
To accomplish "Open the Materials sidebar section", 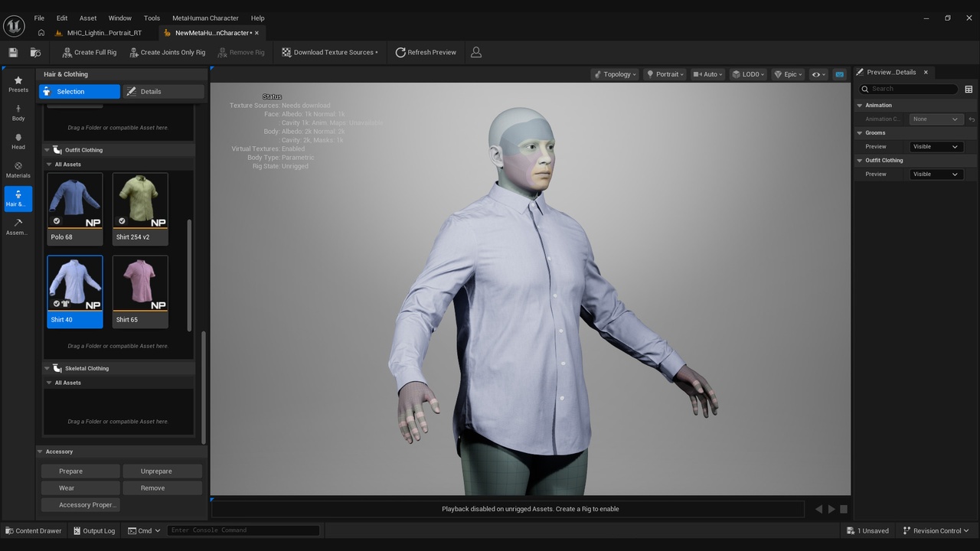I will [18, 170].
